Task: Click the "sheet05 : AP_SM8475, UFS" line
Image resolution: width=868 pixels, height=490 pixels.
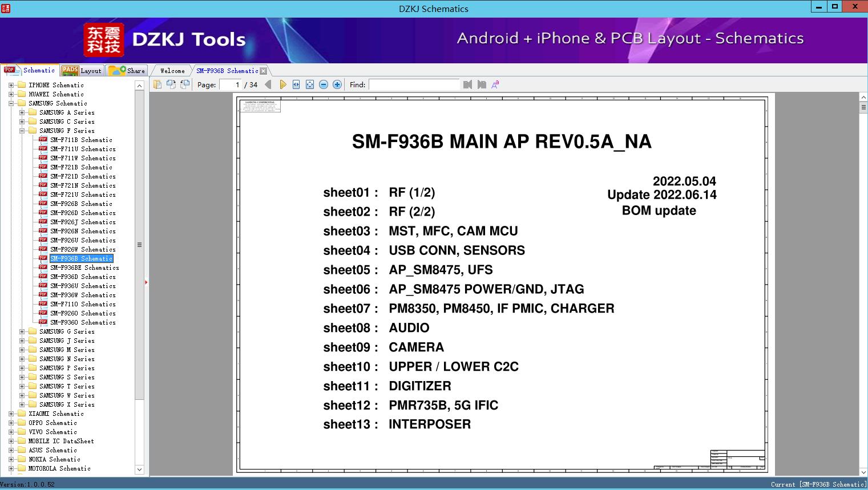Action: [x=408, y=270]
